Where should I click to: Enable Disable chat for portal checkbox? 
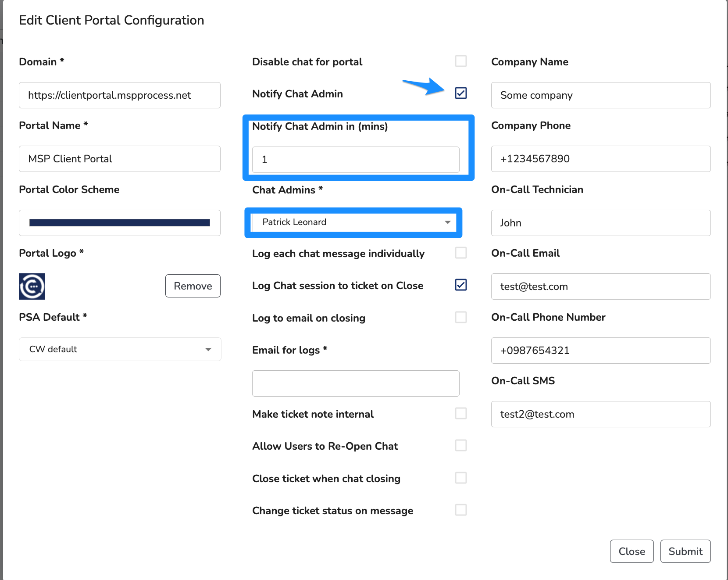pyautogui.click(x=461, y=61)
